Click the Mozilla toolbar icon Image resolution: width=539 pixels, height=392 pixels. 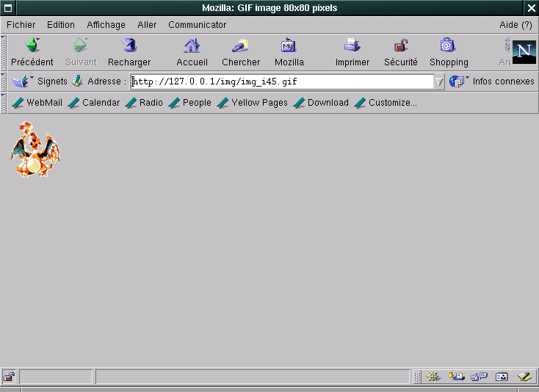click(x=289, y=46)
